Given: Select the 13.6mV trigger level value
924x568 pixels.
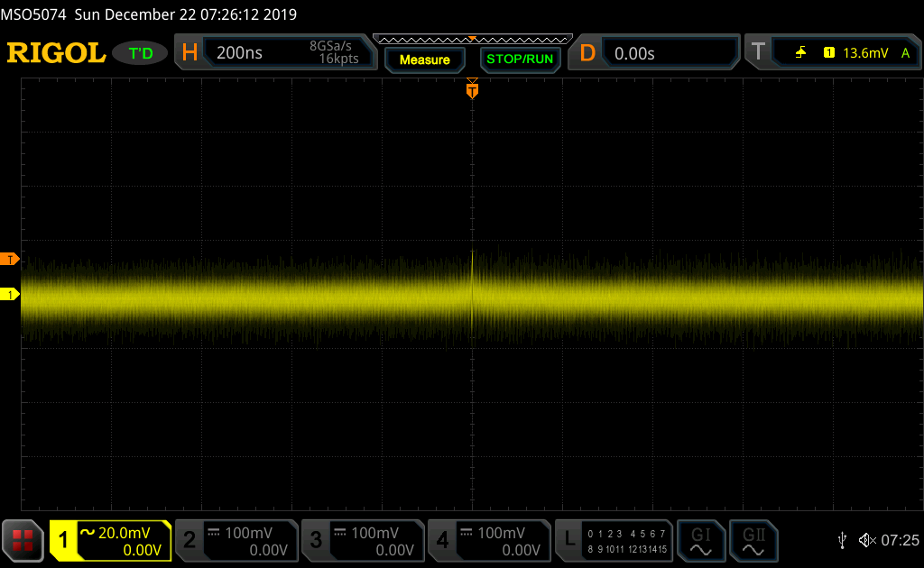Looking at the screenshot, I should point(865,53).
